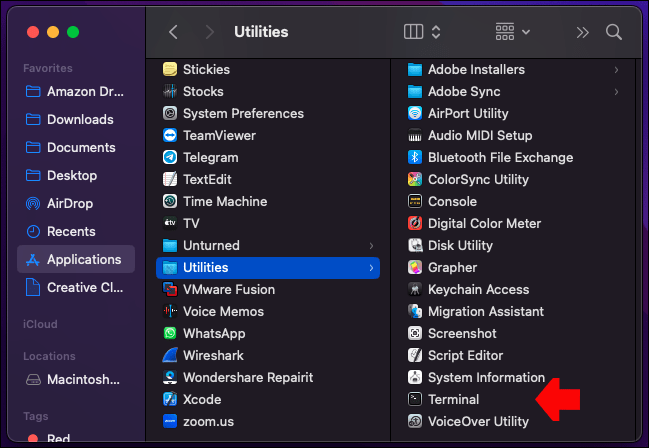This screenshot has width=649, height=448.
Task: Click the Red tag in the sidebar
Action: point(60,438)
